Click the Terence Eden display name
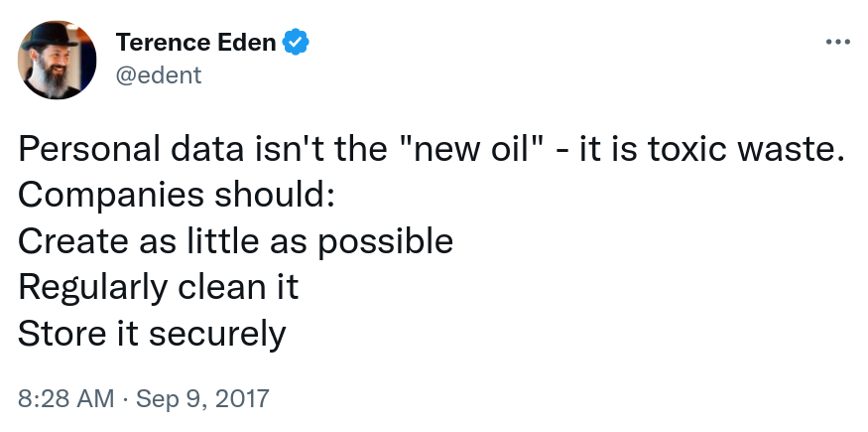 (196, 43)
